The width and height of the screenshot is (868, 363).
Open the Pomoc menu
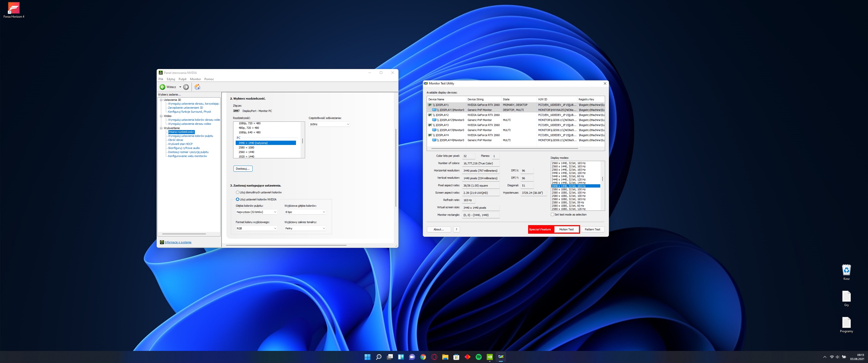[x=209, y=79]
